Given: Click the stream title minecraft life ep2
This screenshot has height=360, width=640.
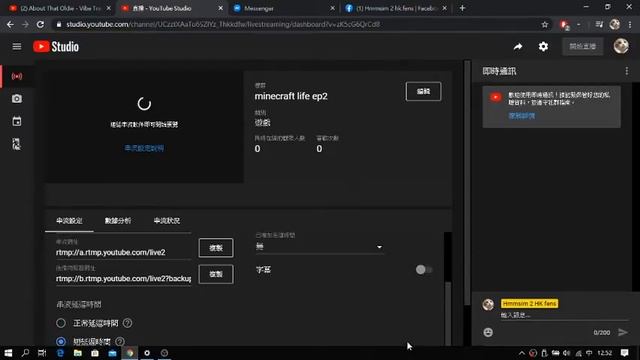Looking at the screenshot, I should [291, 96].
